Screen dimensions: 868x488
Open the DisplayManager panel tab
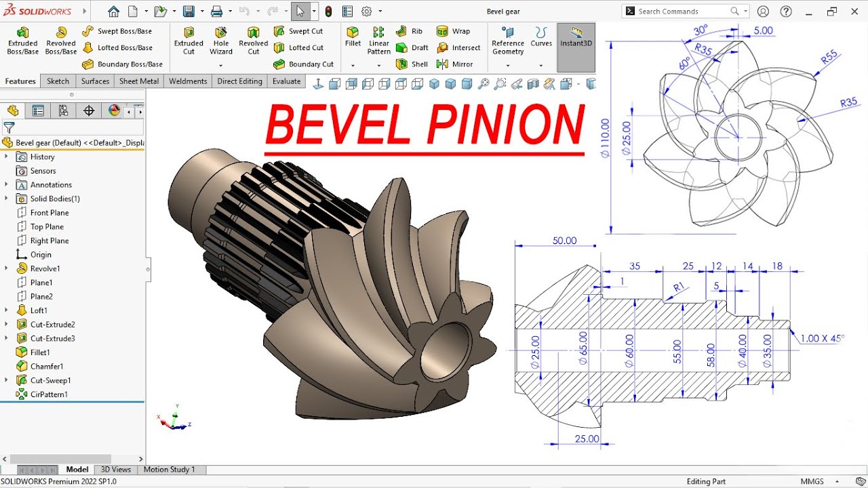114,110
